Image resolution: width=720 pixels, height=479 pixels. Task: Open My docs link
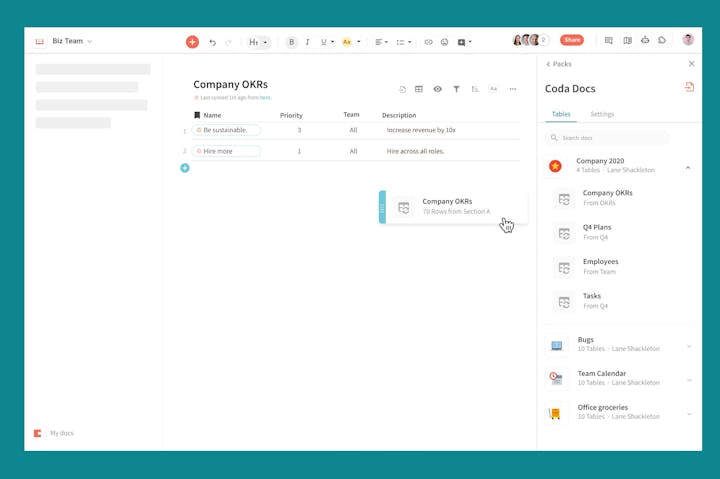tap(62, 433)
